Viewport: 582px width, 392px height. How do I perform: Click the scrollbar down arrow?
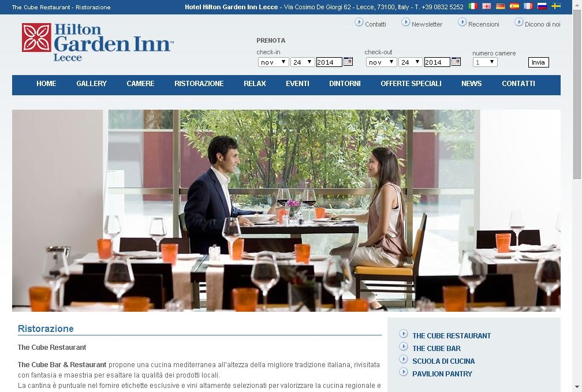point(577,386)
